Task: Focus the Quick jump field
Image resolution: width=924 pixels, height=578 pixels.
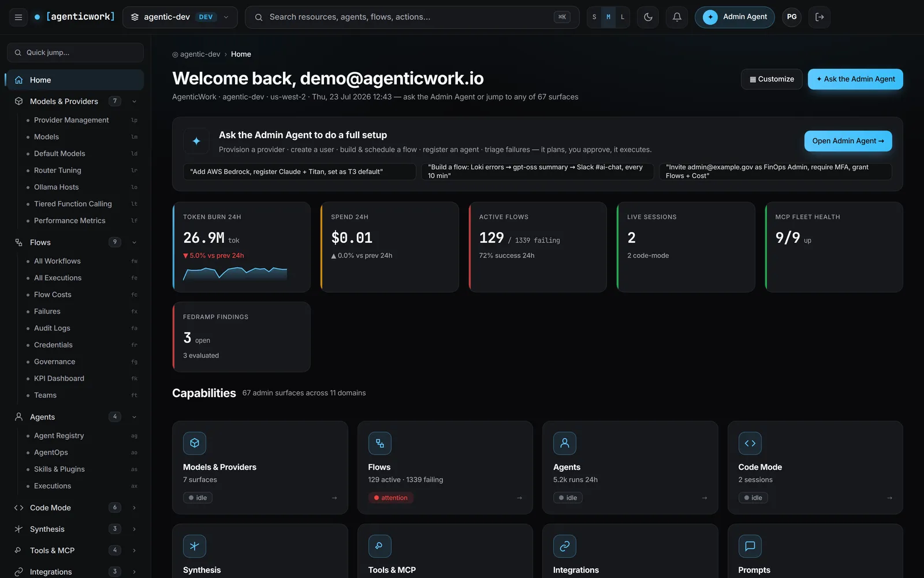Action: [x=75, y=53]
